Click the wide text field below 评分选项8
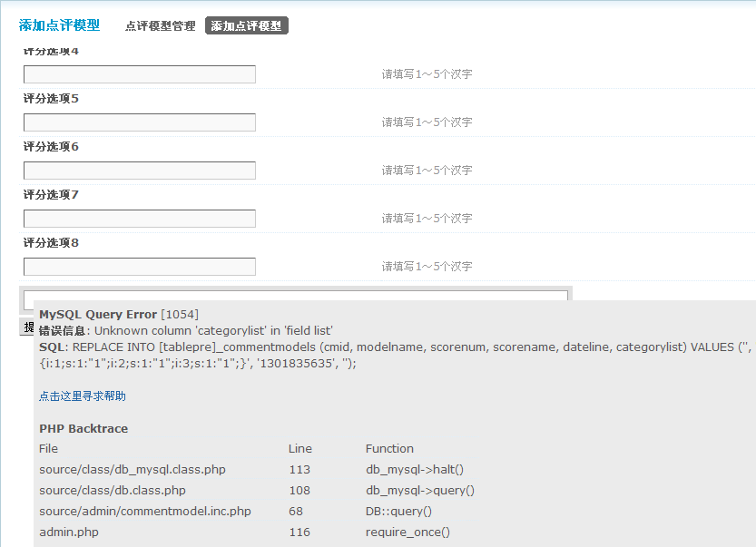The width and height of the screenshot is (756, 547). 296,295
